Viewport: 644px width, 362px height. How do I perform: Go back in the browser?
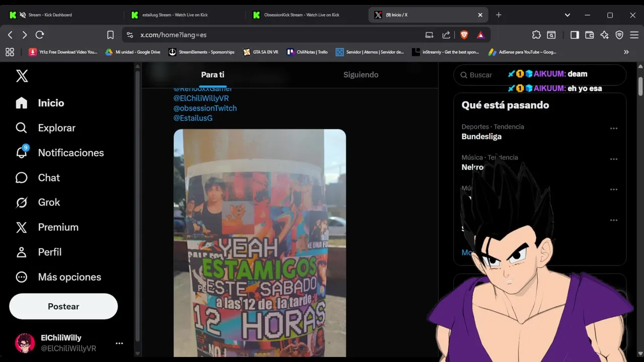pos(10,35)
